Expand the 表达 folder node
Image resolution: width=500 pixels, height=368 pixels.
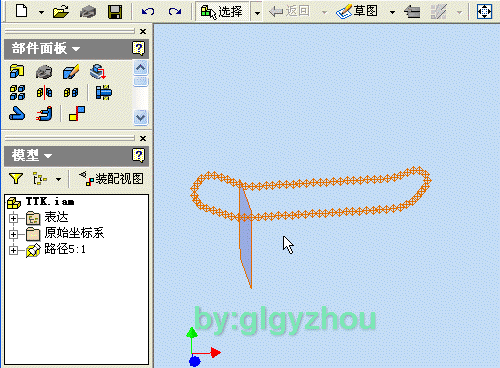[13, 218]
